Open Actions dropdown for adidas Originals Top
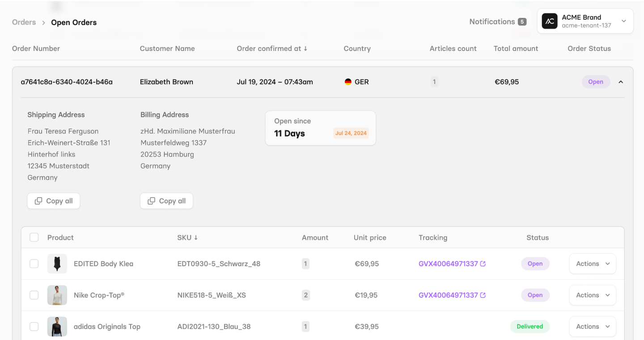This screenshot has width=644, height=340. (593, 327)
